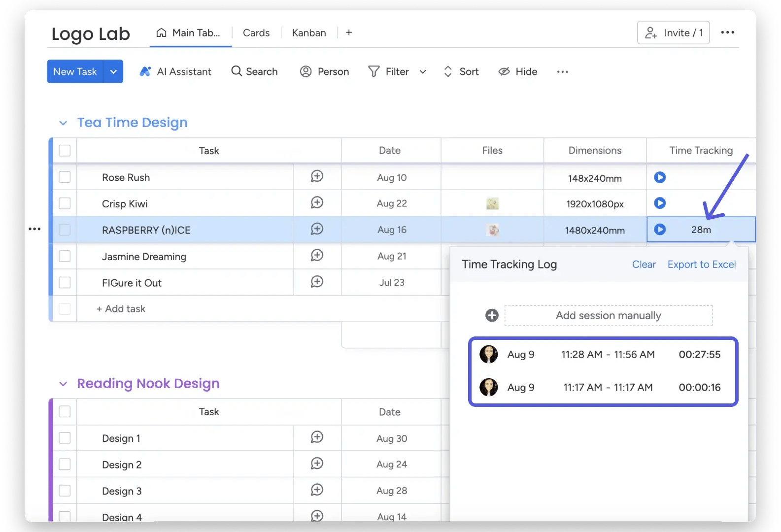Click the avatar in 11:28 AM session
Screen dimensions: 781x532
coord(489,354)
